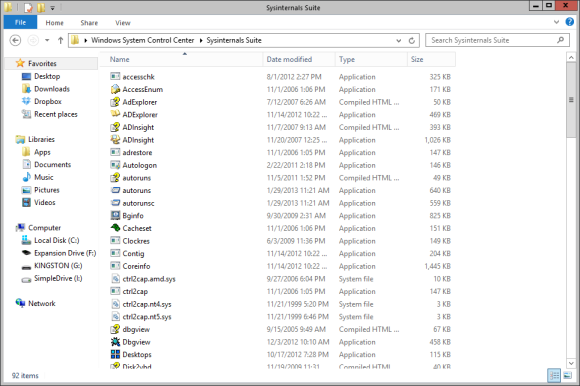Open the address bar history dropdown
Screen dimensions: 580x386
point(399,40)
